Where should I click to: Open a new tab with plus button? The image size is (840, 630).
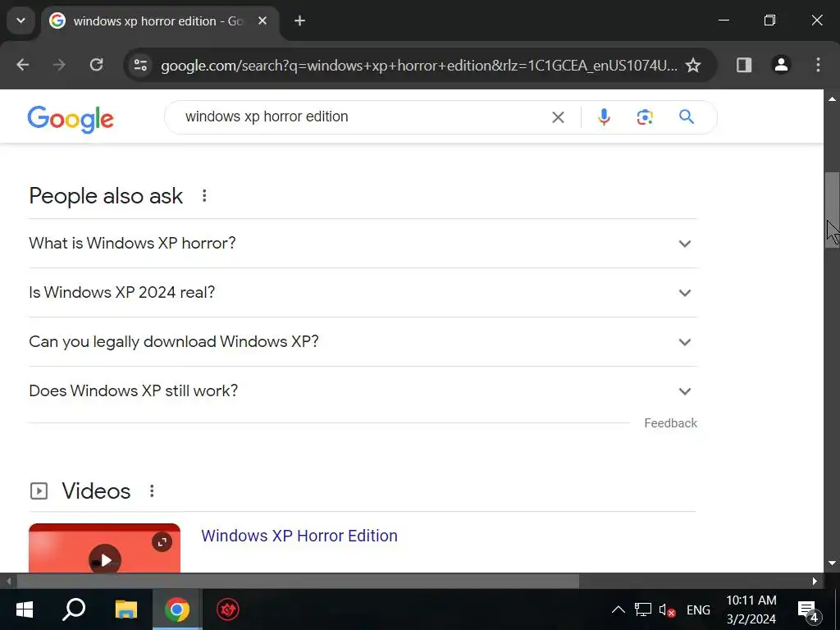[300, 21]
